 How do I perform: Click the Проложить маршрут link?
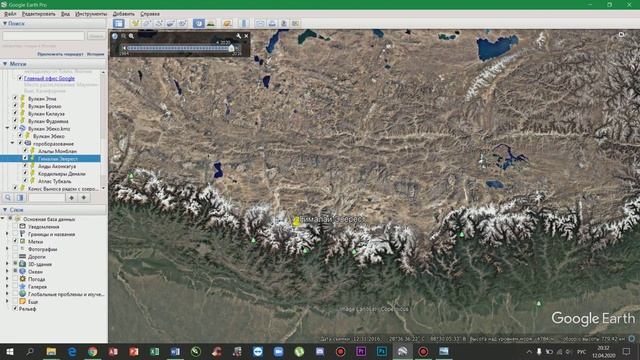[60, 54]
